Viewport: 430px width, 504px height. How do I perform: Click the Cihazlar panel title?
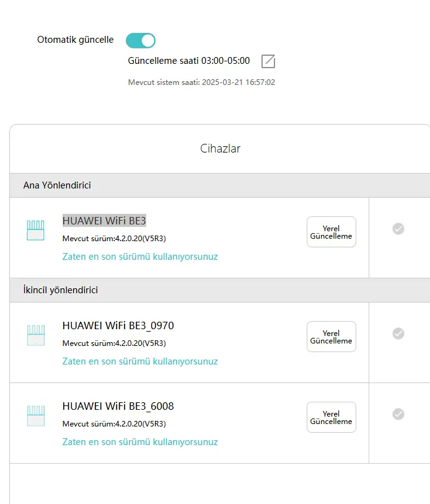(x=220, y=149)
